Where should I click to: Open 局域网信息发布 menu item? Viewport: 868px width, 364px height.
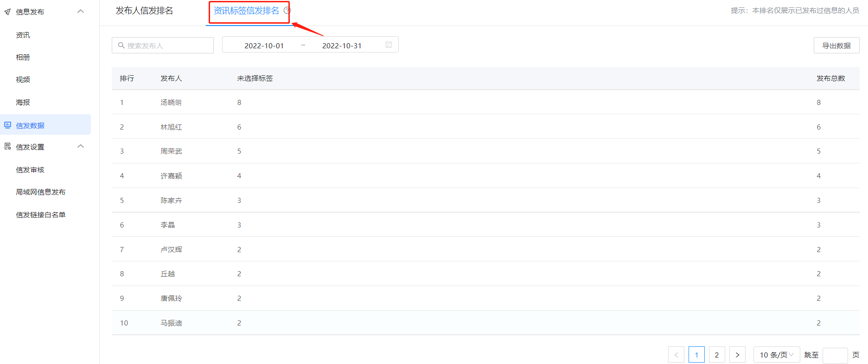coord(41,192)
